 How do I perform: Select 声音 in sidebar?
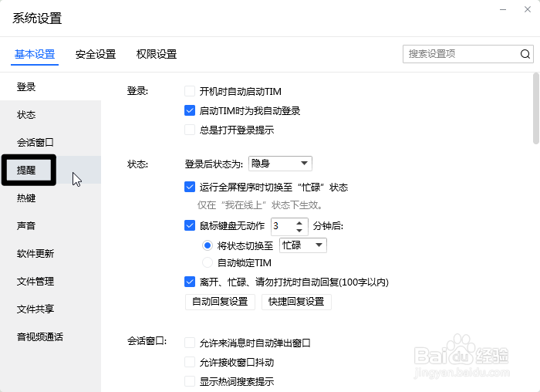[x=50, y=225]
